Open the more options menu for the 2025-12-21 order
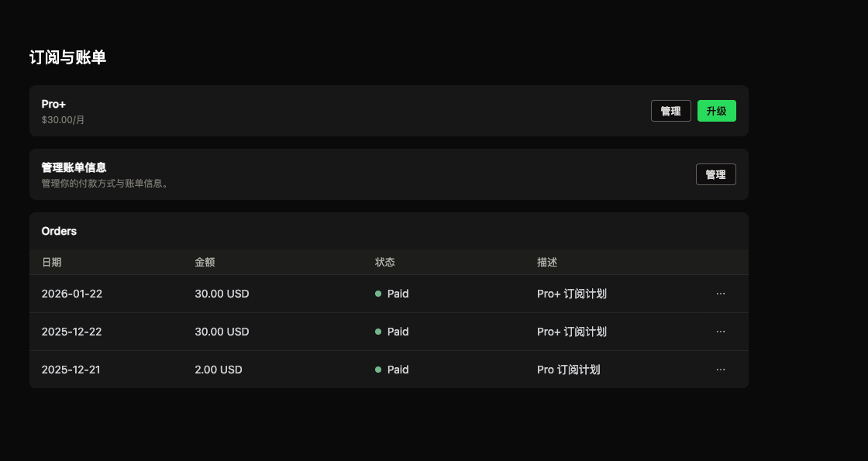868x461 pixels. tap(721, 370)
